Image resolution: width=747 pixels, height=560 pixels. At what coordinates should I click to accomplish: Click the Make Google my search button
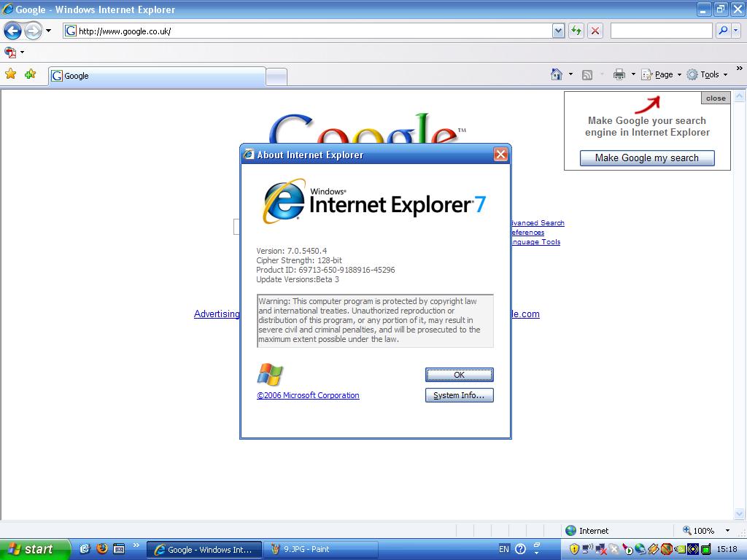[647, 158]
